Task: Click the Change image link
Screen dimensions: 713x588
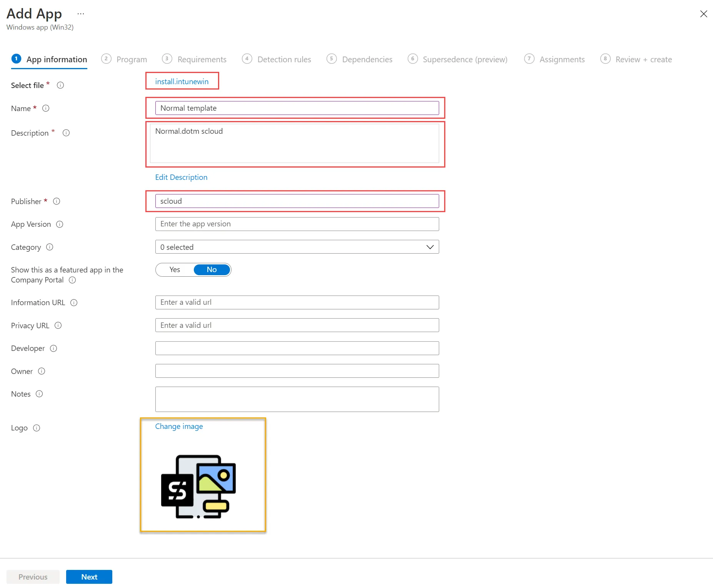Action: tap(179, 426)
